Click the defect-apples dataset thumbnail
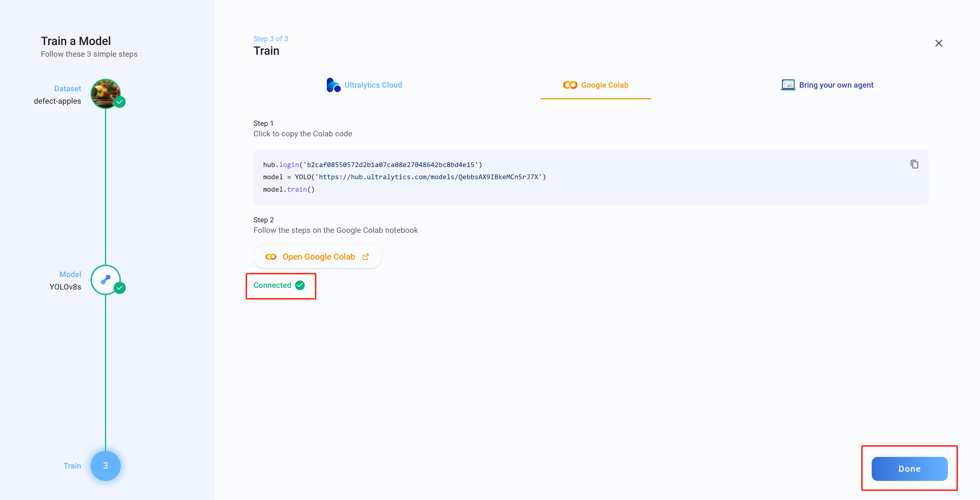The width and height of the screenshot is (980, 500). coord(105,93)
